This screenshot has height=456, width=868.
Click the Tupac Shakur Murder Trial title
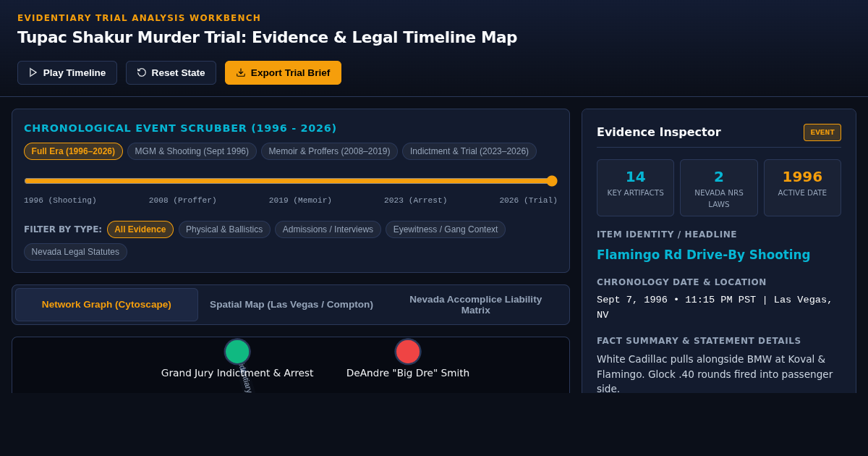[x=267, y=38]
